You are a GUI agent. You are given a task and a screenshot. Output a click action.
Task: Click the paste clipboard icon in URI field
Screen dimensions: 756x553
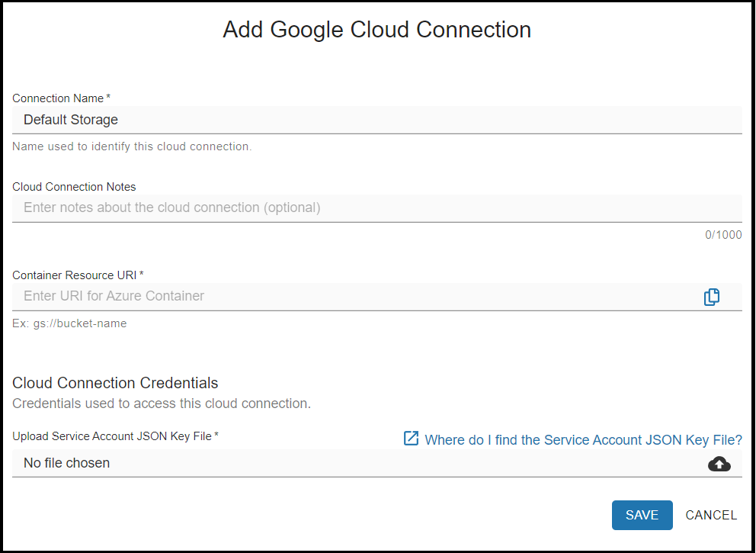(x=712, y=297)
